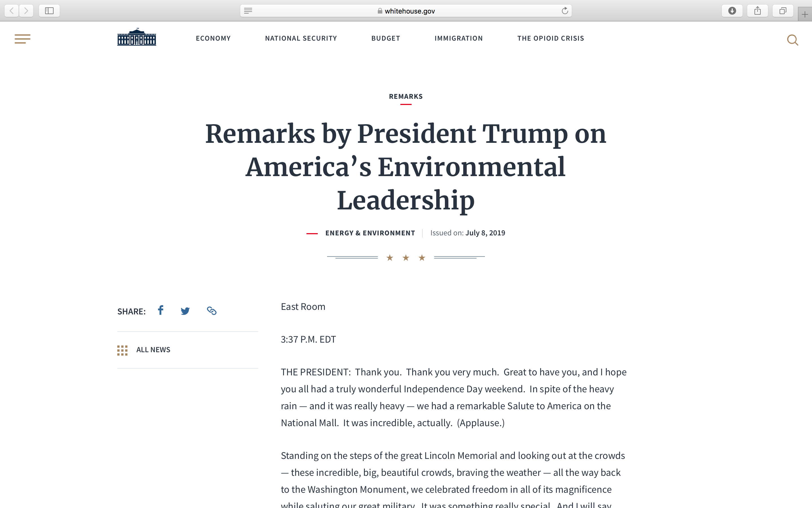Share article on Twitter
This screenshot has height=508, width=812.
(185, 311)
